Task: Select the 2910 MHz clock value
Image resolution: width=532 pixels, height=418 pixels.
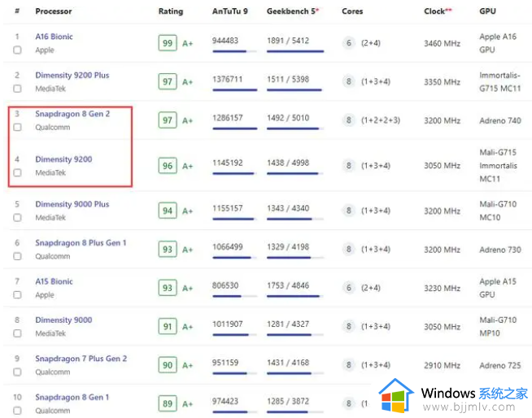Action: coord(442,365)
